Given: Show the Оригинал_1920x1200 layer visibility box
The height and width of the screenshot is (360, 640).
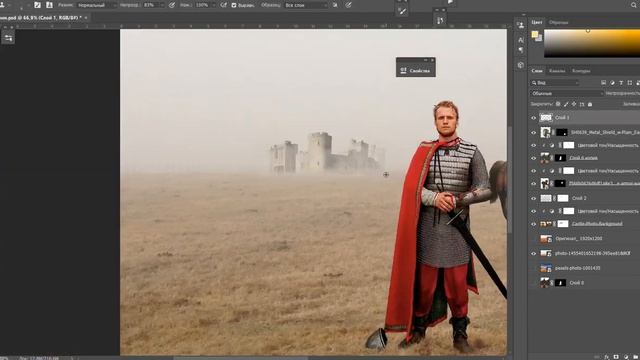Looking at the screenshot, I should [x=533, y=239].
